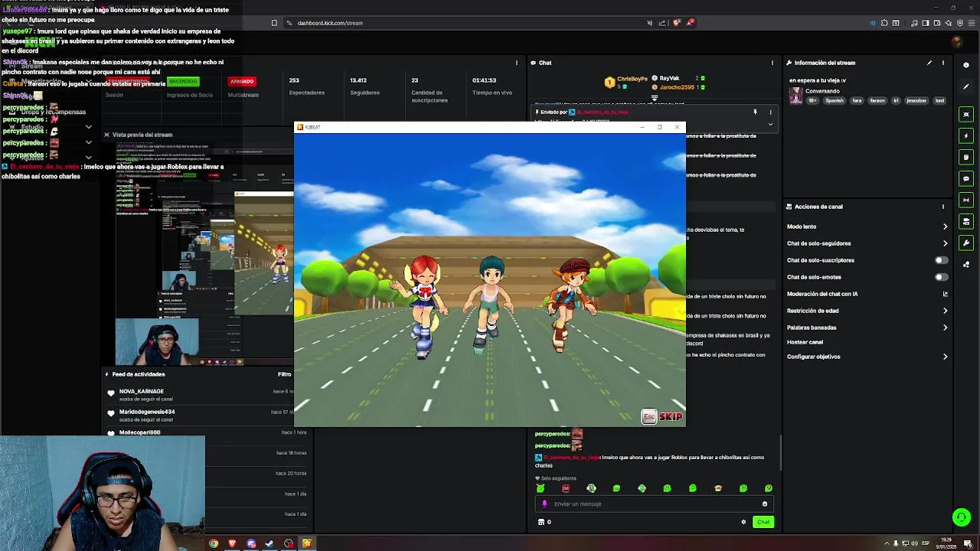Click the pencil icon in right sidebar
This screenshot has height=551, width=980.
point(966,86)
